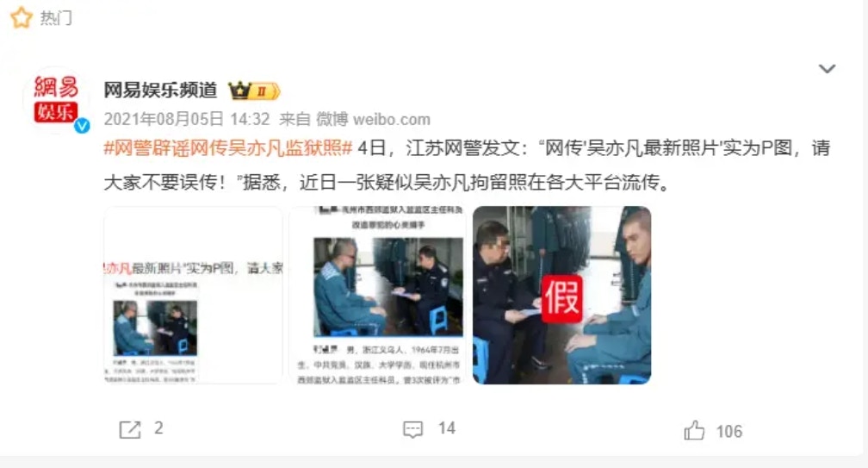Like the post with thumbs-up icon
This screenshot has width=868, height=468.
point(694,430)
